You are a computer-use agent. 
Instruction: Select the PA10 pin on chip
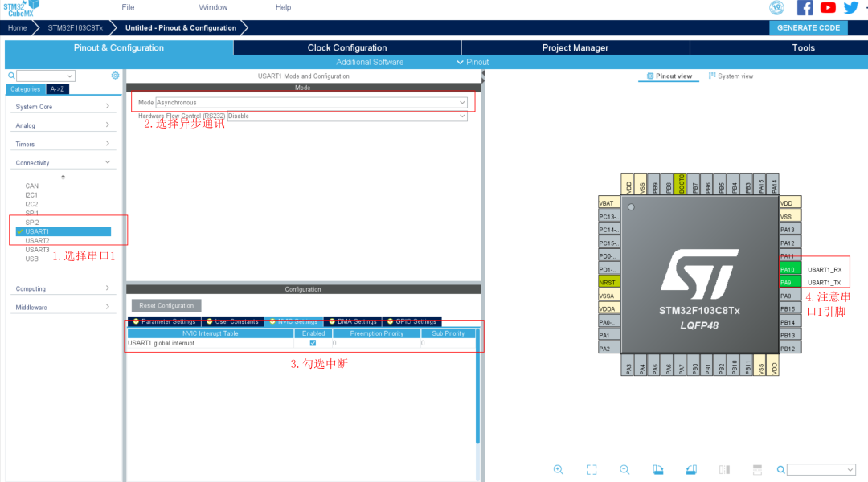pyautogui.click(x=790, y=269)
